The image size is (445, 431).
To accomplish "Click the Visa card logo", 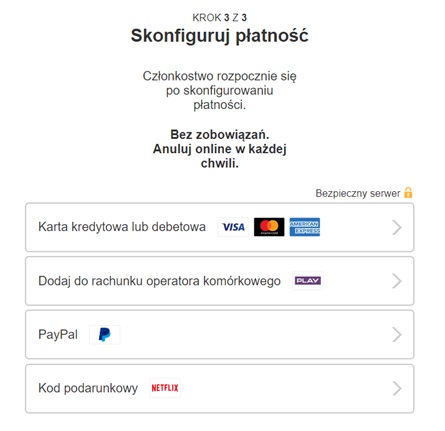I will click(233, 227).
